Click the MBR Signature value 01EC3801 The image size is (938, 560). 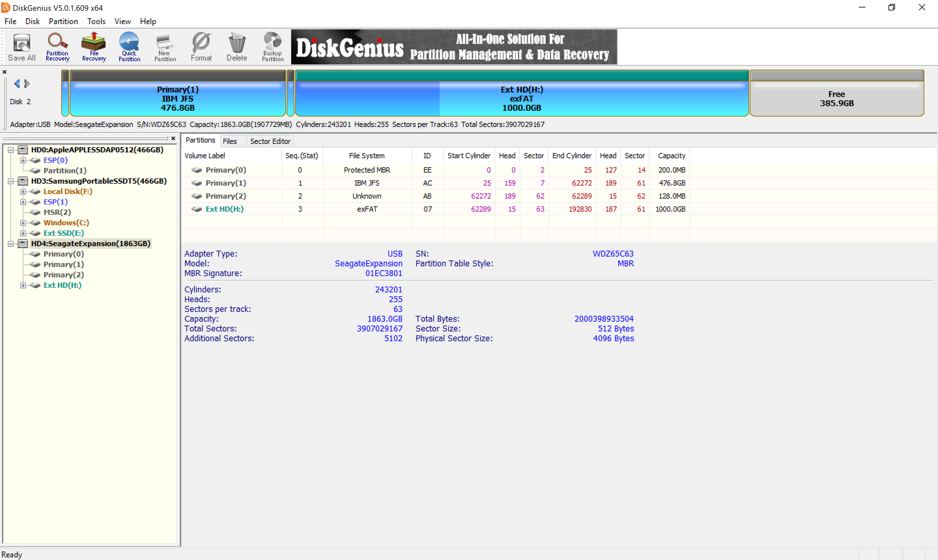(383, 273)
